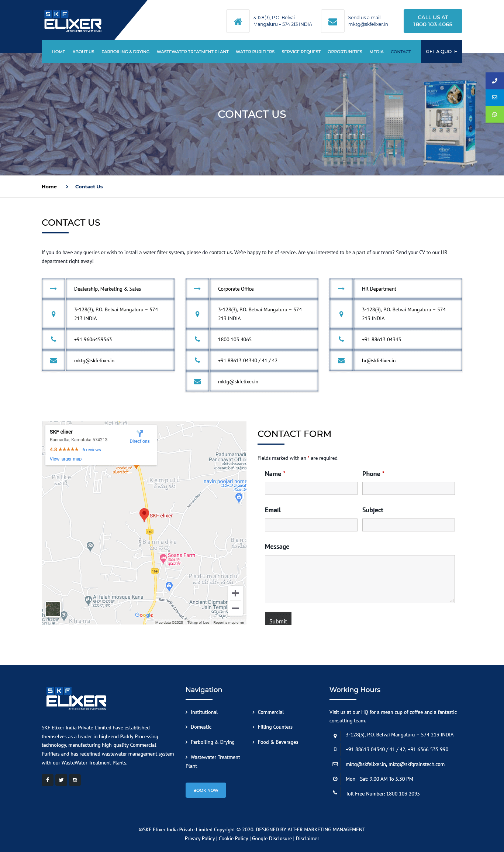This screenshot has width=504, height=852.
Task: Click the Phone input field
Action: coord(408,488)
